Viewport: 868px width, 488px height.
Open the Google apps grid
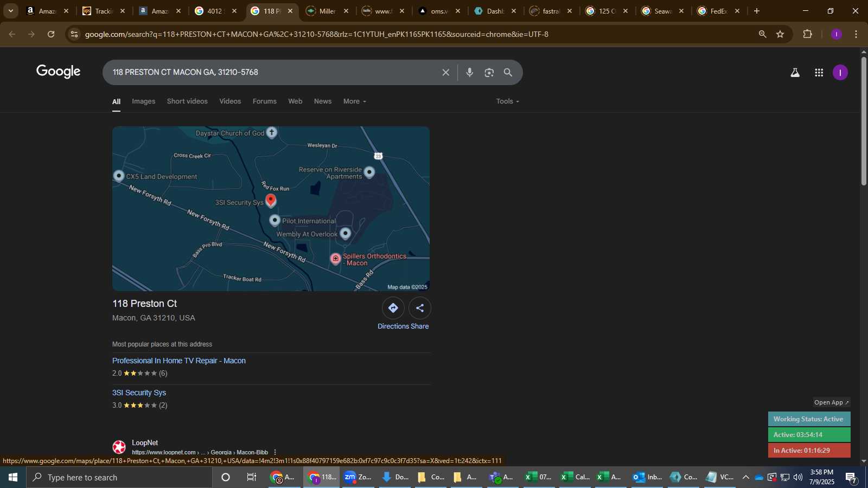(819, 73)
